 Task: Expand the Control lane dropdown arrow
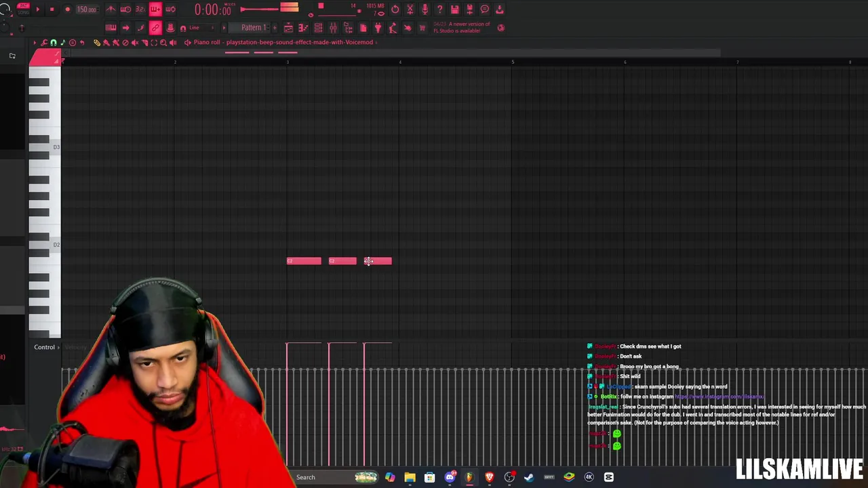click(59, 348)
